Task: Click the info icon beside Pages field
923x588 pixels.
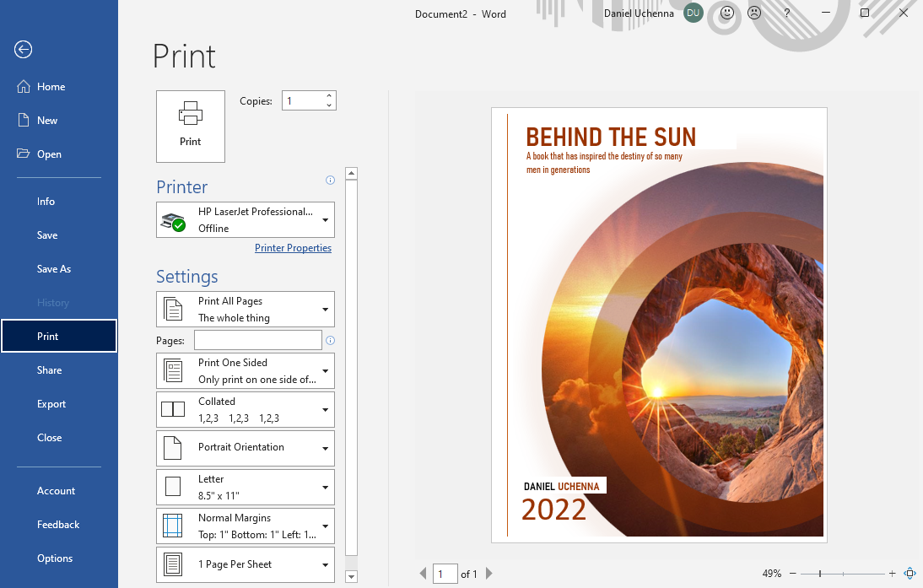Action: (330, 341)
